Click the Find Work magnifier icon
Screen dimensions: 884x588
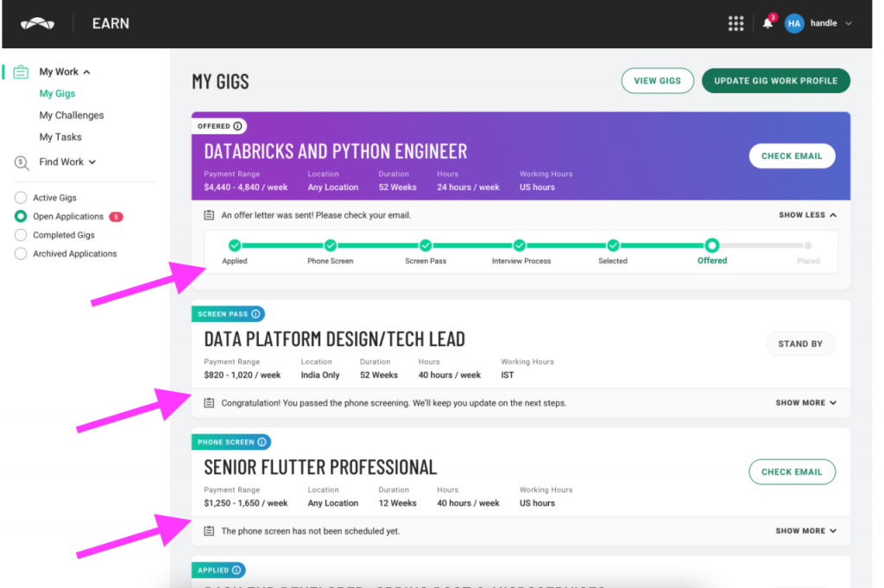click(x=22, y=162)
